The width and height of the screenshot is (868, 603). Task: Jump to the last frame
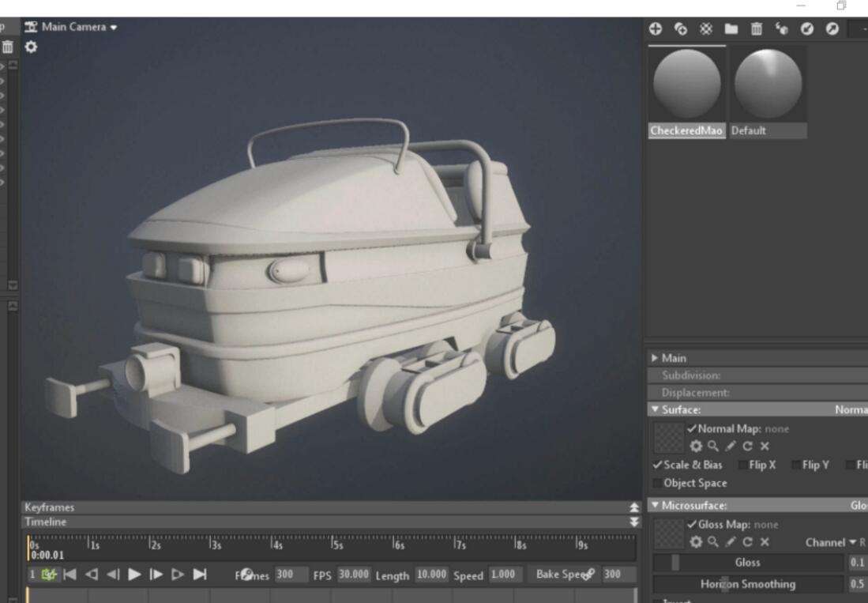point(199,575)
